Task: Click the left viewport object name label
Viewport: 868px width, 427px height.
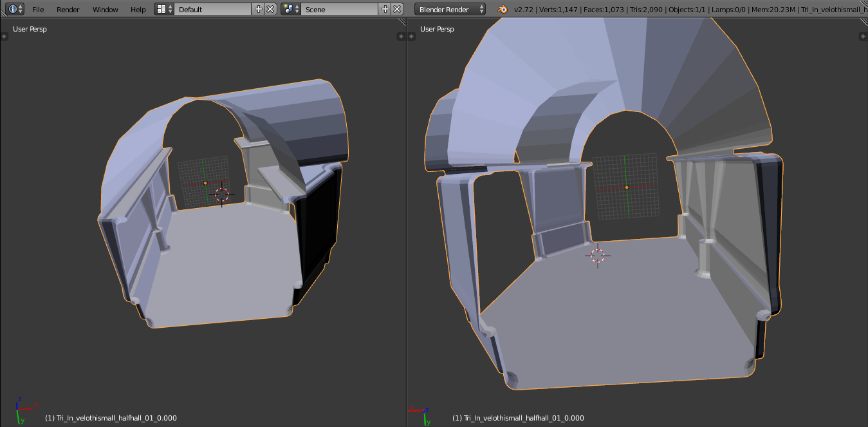Action: pos(111,418)
